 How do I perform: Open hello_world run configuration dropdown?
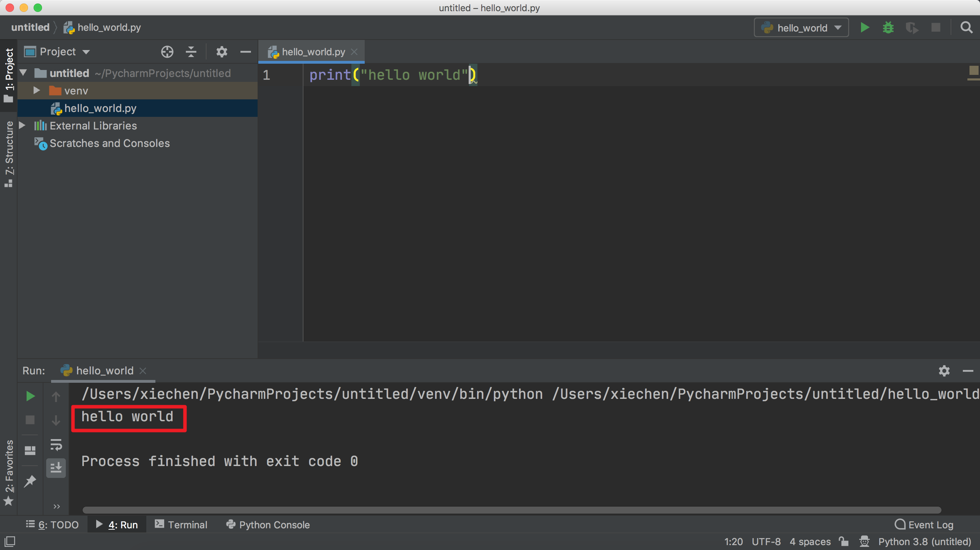tap(801, 28)
